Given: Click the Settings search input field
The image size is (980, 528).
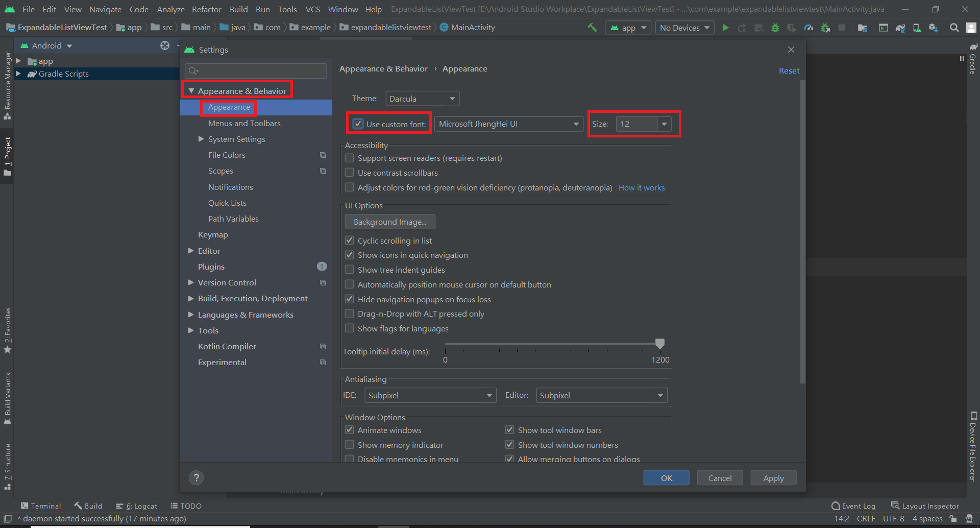Looking at the screenshot, I should click(x=256, y=70).
